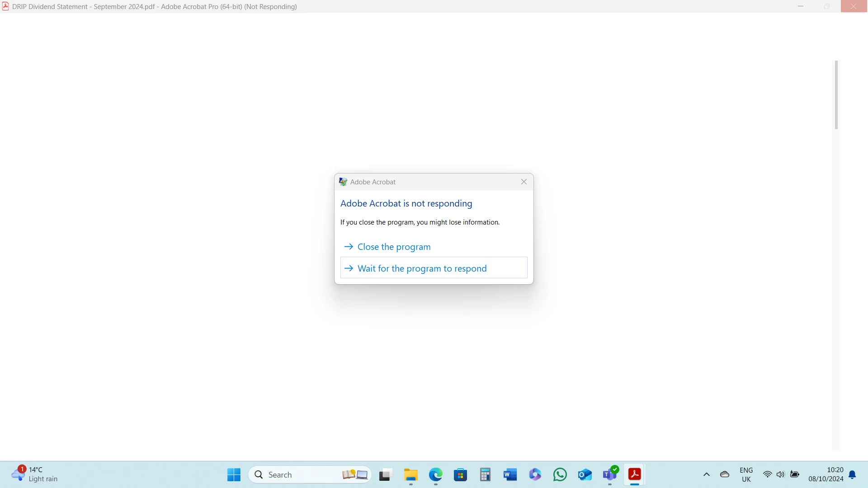
Task: Click 'Close the program' option
Action: click(394, 247)
